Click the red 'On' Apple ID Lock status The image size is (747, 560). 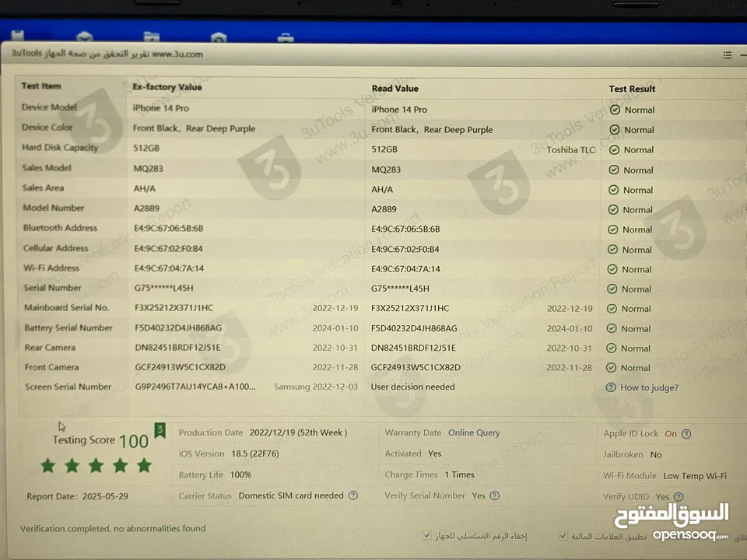click(x=671, y=434)
